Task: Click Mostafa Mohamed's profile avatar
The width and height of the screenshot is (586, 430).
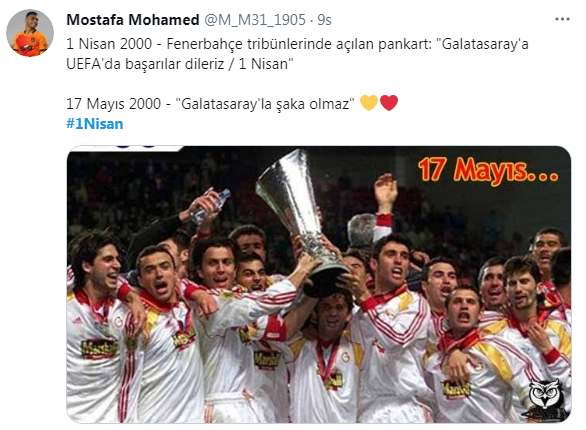Action: point(30,33)
